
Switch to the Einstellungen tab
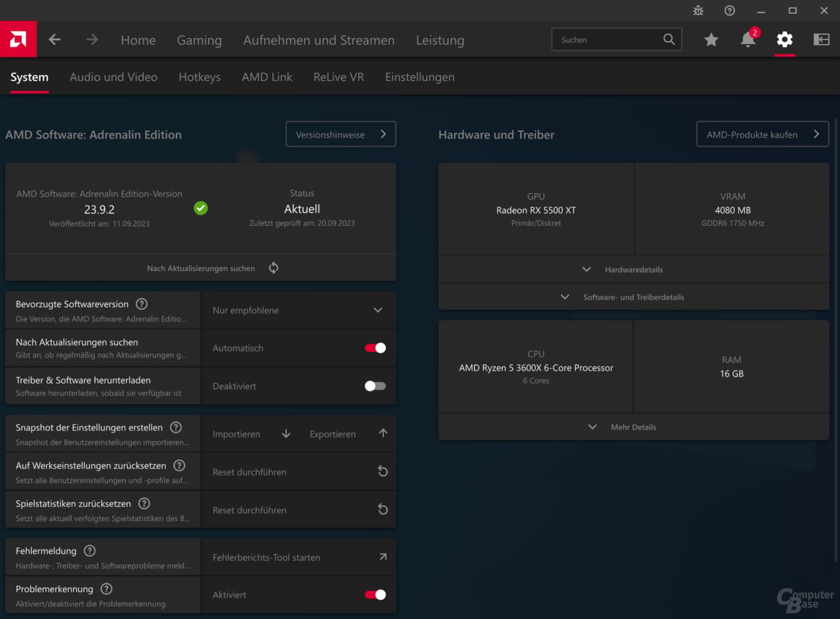pyautogui.click(x=420, y=77)
